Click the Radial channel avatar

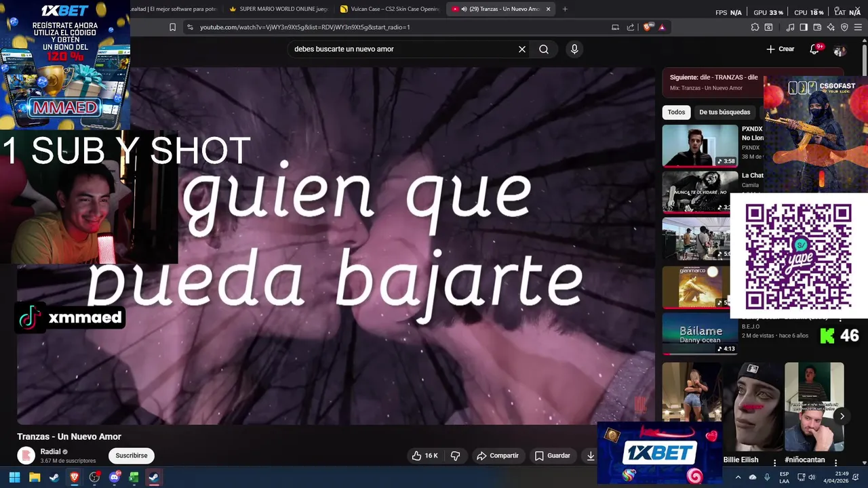point(26,455)
